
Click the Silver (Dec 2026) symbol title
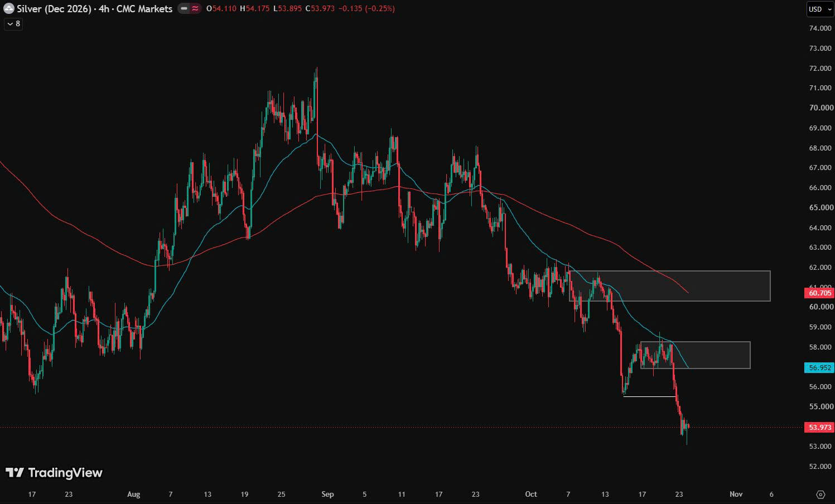tap(54, 8)
